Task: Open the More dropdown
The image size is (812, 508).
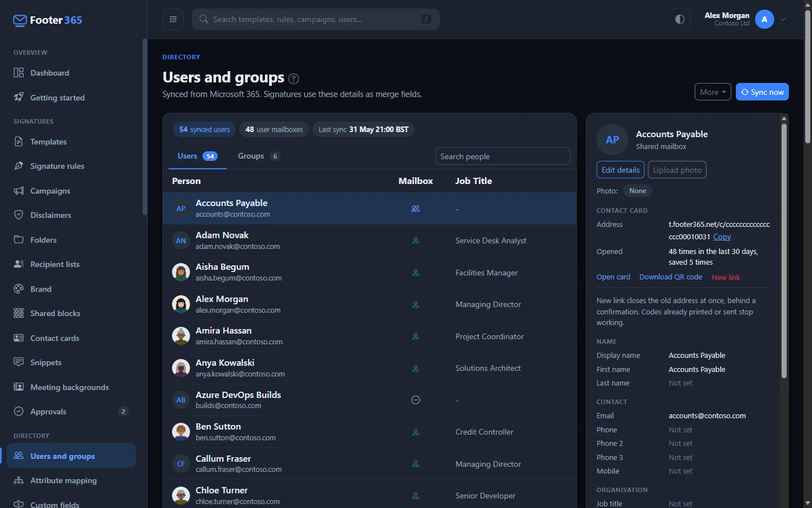Action: (713, 92)
